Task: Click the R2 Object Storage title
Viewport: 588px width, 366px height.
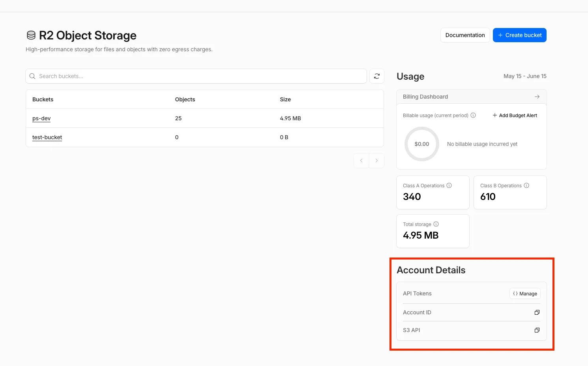Action: [88, 35]
